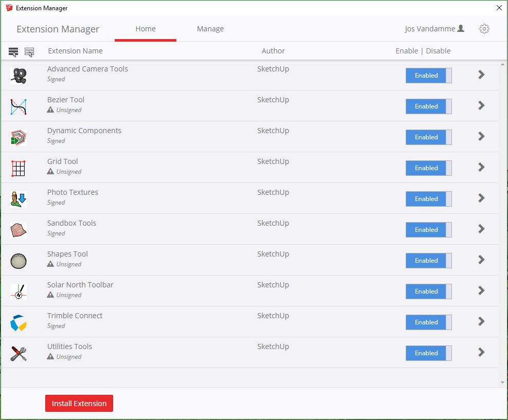Click the Advanced Camera Tools camera icon
Screen dimensions: 508x420
19,76
